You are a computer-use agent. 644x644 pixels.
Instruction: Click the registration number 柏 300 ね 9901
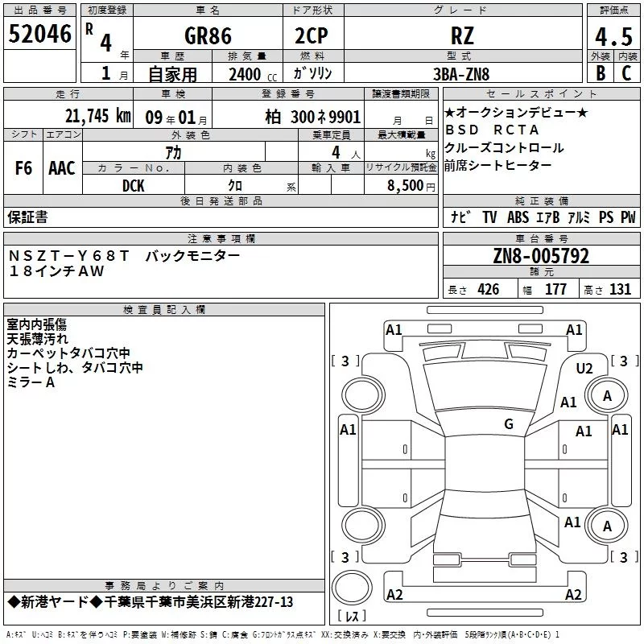pyautogui.click(x=313, y=117)
